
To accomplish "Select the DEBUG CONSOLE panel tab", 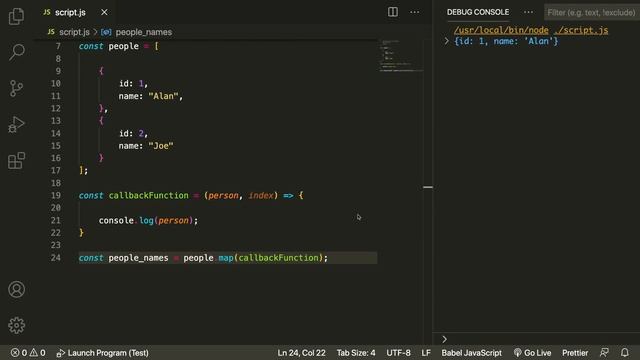I will click(478, 12).
